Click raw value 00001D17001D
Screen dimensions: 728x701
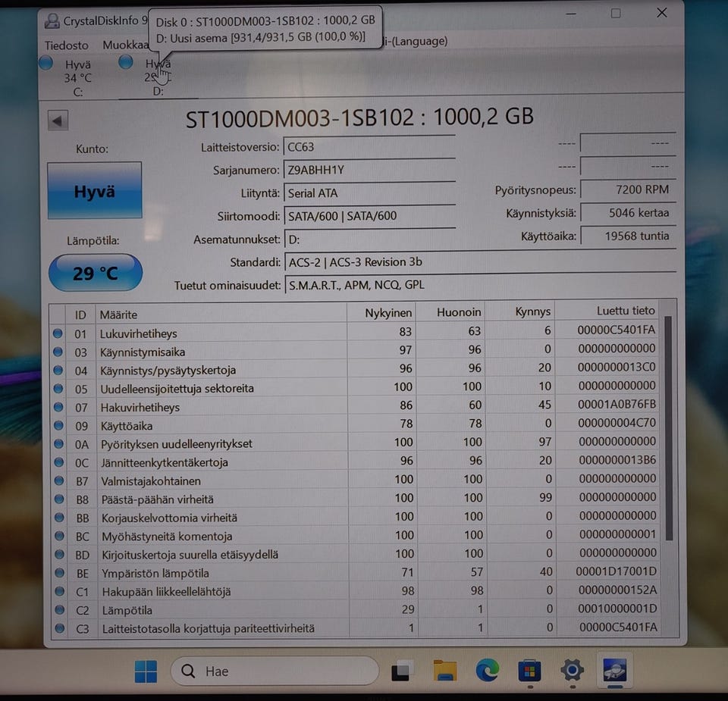pyautogui.click(x=617, y=571)
